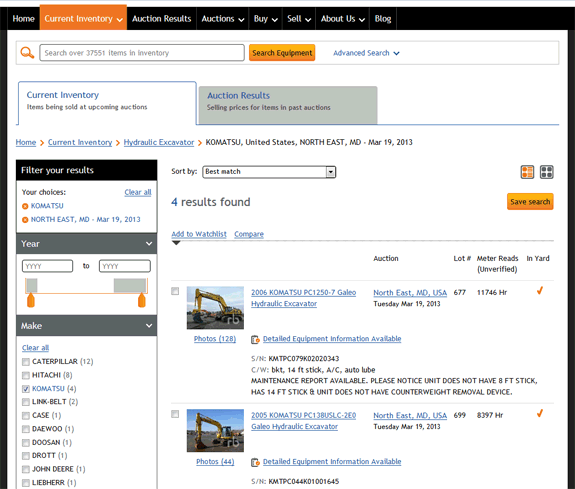The image size is (575, 489).
Task: Check the CATERPILLAR make filter
Action: pyautogui.click(x=26, y=362)
